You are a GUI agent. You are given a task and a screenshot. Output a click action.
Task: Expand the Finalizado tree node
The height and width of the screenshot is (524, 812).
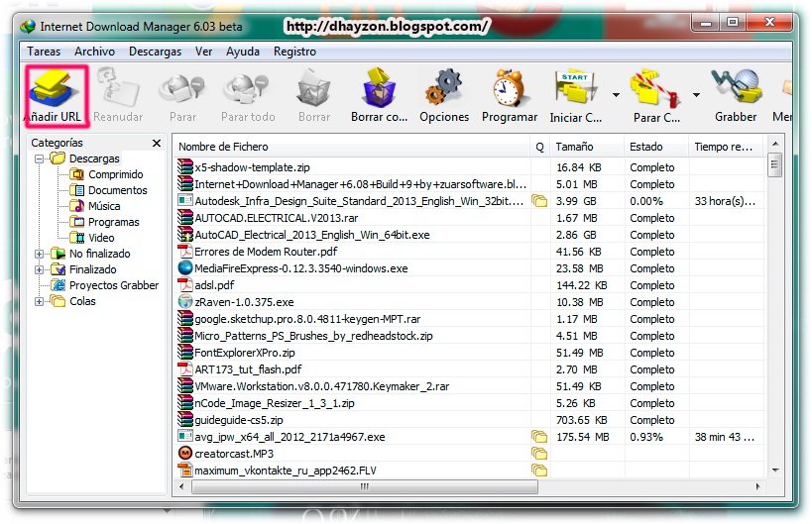(40, 270)
